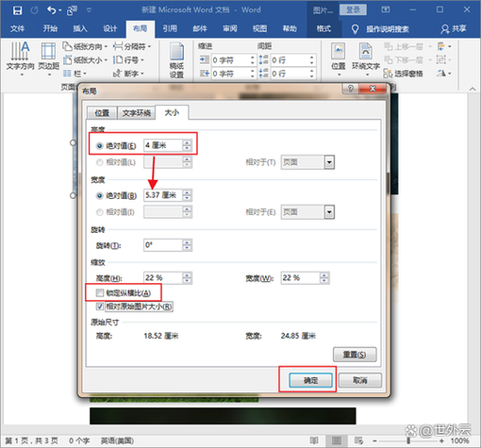
Task: Click 选择窗格 selection pane
Action: tap(403, 74)
